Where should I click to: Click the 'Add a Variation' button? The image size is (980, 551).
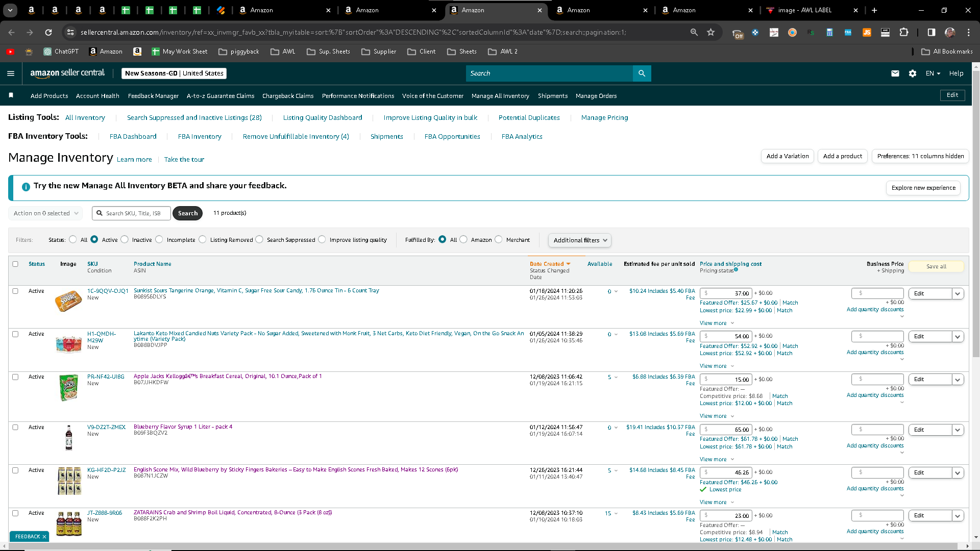(x=788, y=156)
